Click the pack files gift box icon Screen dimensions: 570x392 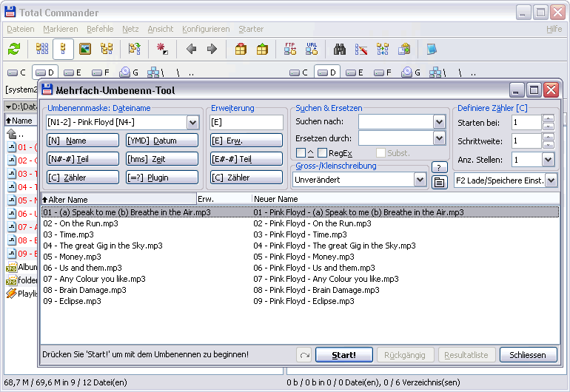[x=241, y=49]
